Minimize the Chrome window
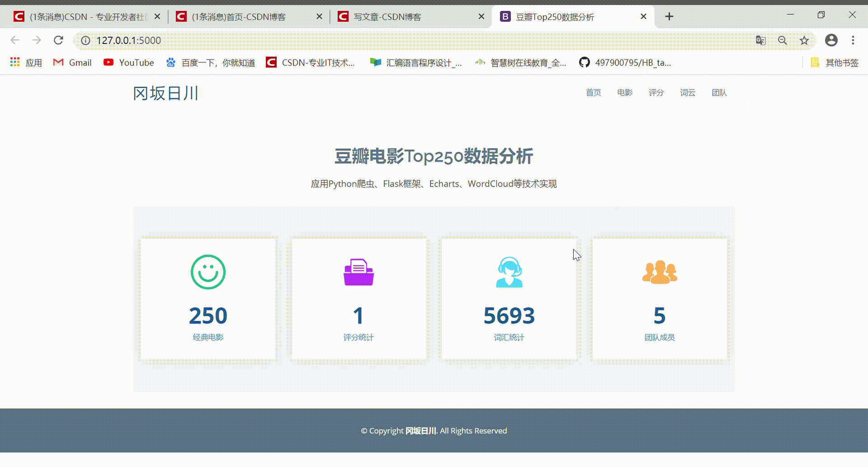The width and height of the screenshot is (868, 467). click(x=790, y=15)
